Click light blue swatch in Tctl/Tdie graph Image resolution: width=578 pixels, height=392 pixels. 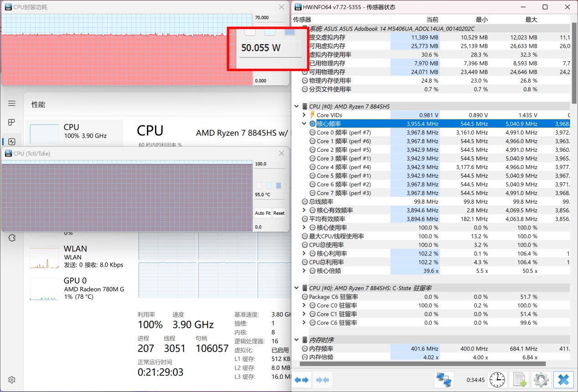(269, 186)
